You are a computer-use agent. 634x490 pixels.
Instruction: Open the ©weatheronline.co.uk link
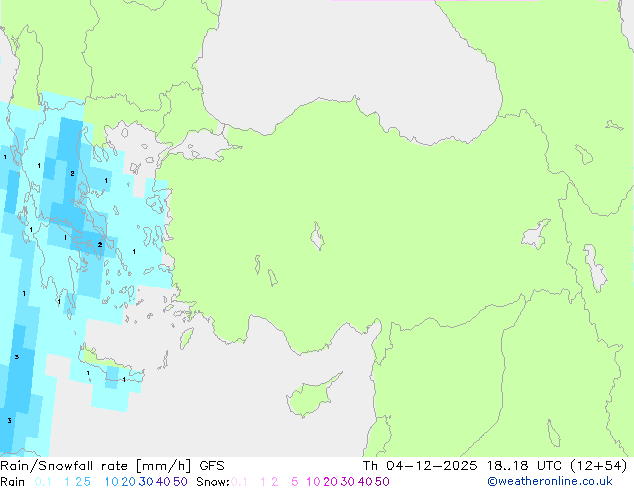click(x=550, y=482)
